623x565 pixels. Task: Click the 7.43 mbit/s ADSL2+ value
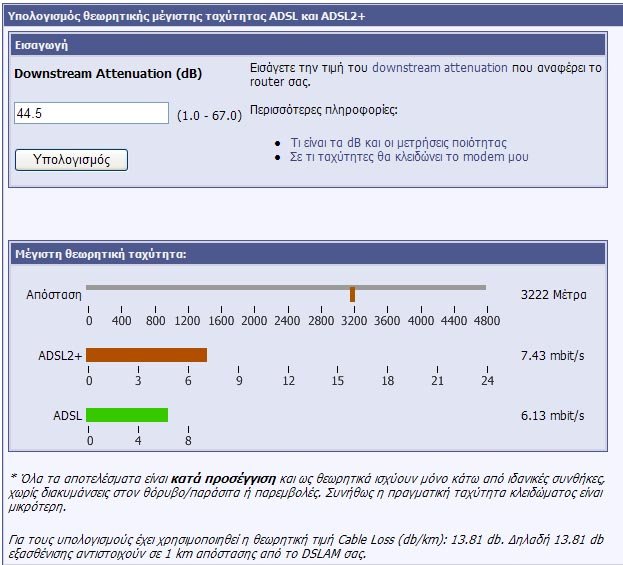click(553, 355)
